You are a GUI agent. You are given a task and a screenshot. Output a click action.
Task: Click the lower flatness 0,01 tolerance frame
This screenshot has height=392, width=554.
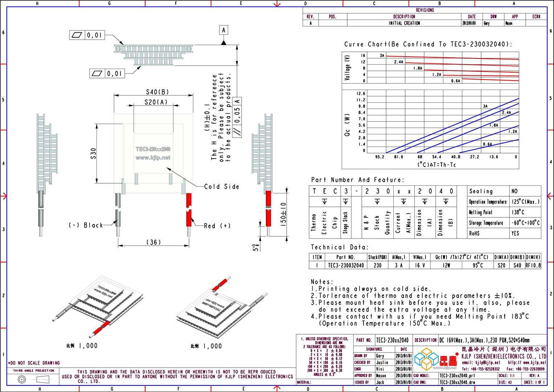click(x=107, y=73)
